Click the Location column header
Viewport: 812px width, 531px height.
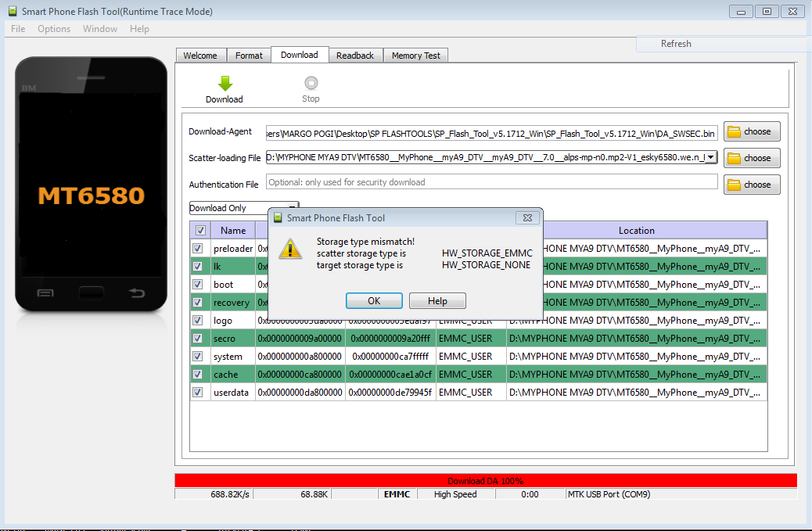(637, 230)
